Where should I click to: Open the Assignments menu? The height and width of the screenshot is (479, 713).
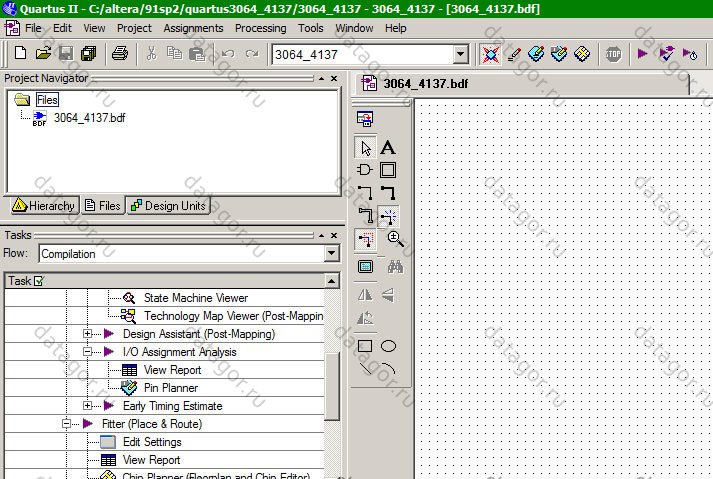pos(193,28)
